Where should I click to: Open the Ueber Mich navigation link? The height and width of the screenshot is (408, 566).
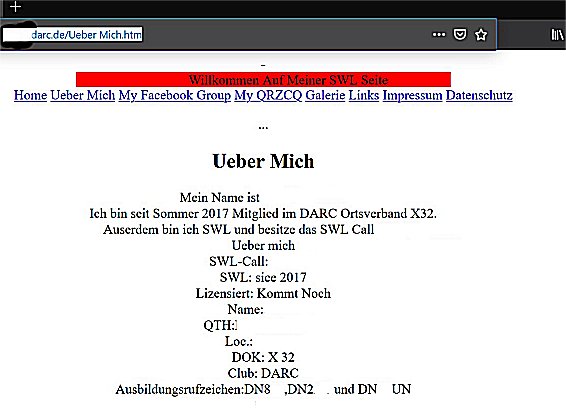tap(83, 95)
